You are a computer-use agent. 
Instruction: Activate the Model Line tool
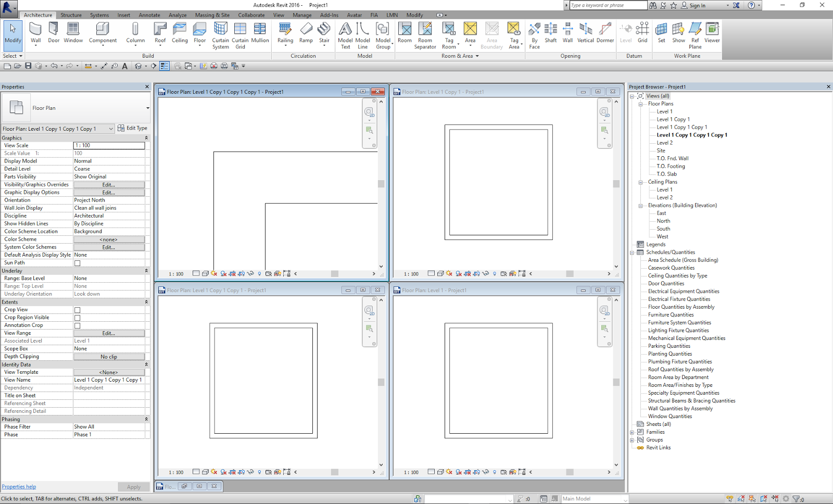363,35
